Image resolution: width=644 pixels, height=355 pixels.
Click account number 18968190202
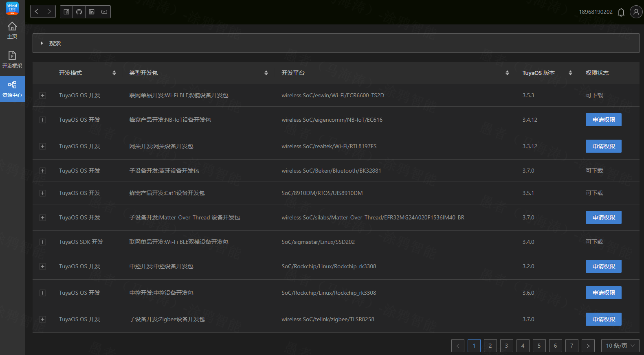point(596,12)
